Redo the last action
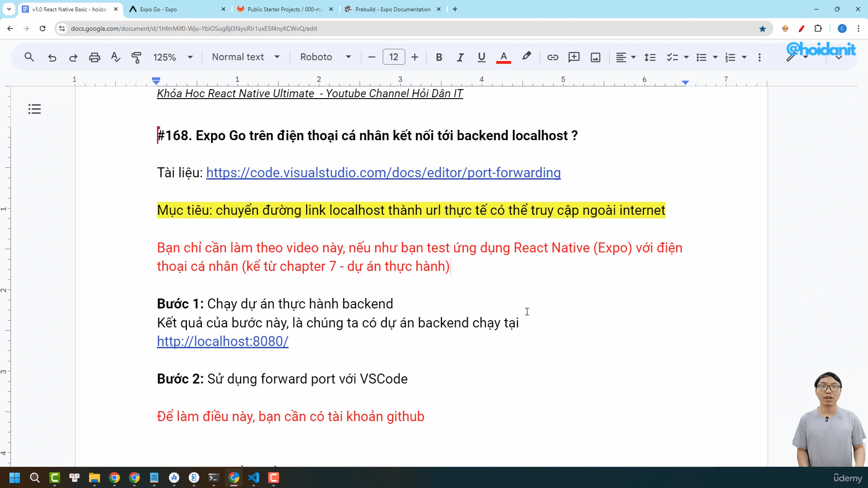This screenshot has height=488, width=868. click(73, 57)
